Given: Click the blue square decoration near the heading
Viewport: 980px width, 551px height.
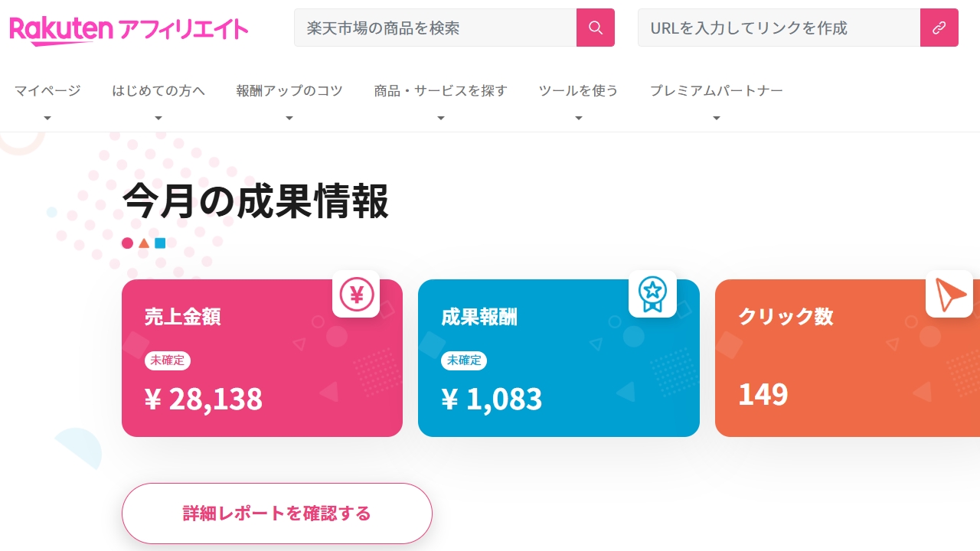Looking at the screenshot, I should (x=159, y=243).
